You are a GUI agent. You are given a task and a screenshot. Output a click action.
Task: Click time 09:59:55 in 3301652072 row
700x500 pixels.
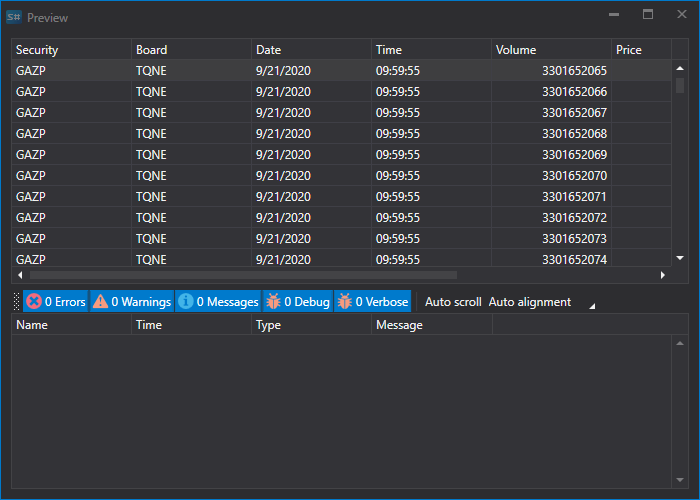coord(398,217)
